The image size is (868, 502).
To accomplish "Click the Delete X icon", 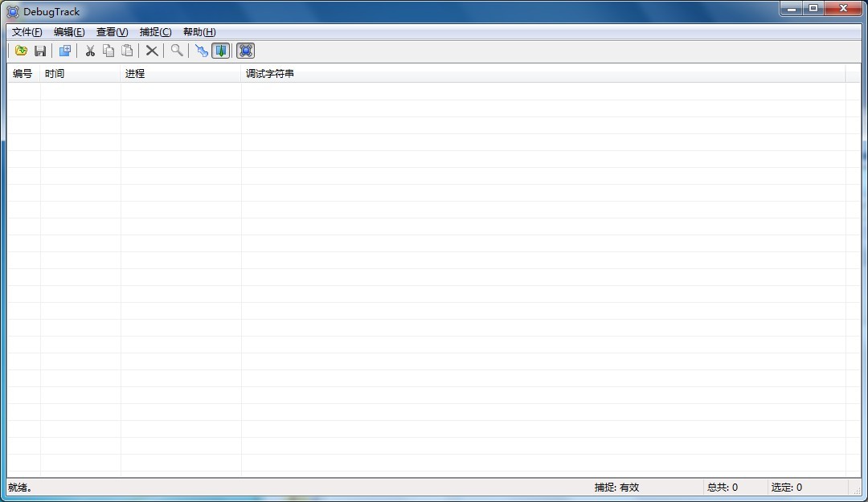I will coord(151,51).
